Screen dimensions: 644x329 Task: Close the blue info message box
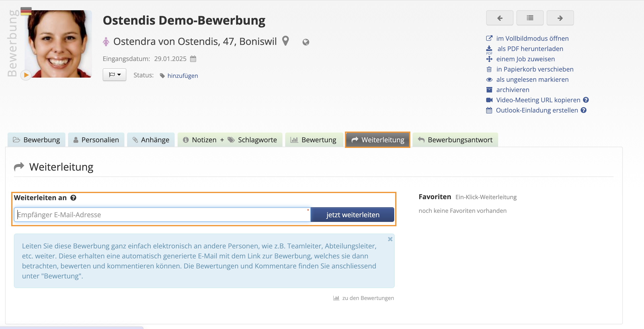click(390, 239)
